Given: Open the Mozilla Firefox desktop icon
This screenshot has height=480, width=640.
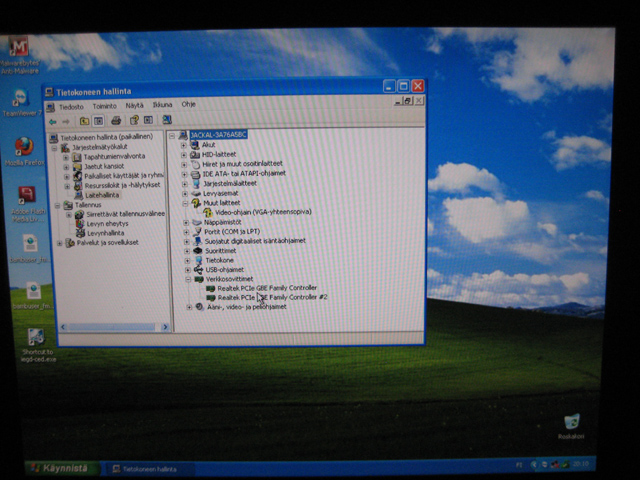Looking at the screenshot, I should (x=24, y=151).
